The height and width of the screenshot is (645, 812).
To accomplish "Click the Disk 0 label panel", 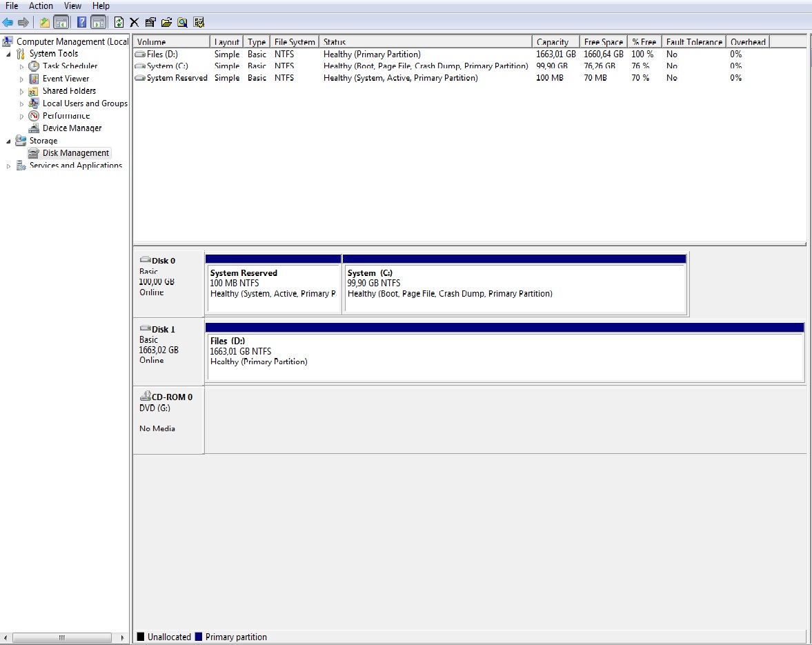I will click(169, 284).
